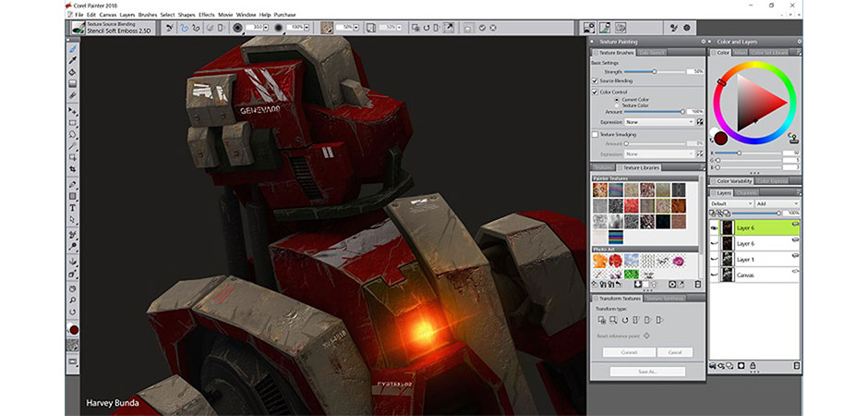868x416 pixels.
Task: Open brush opacity dropdown arrow showing 100%
Action: pyautogui.click(x=307, y=27)
